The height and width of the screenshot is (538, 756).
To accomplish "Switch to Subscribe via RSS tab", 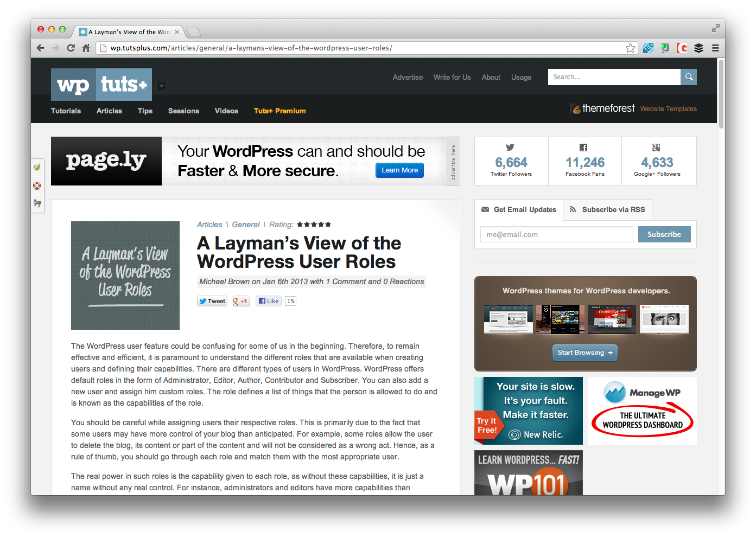I will [607, 210].
